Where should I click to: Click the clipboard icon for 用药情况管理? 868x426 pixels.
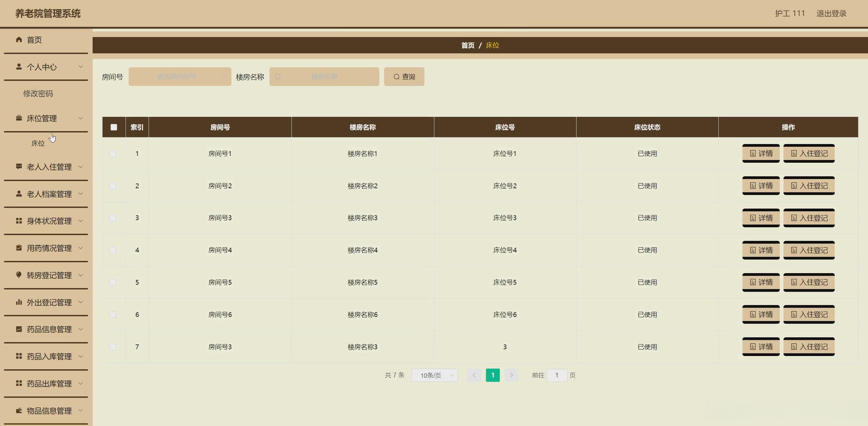[x=19, y=248]
